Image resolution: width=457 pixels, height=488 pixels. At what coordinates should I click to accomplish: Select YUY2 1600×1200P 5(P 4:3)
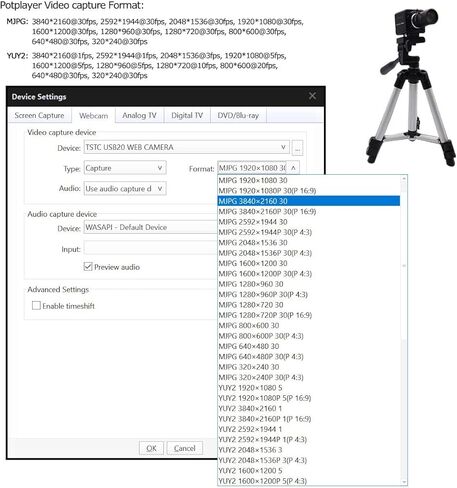click(x=309, y=481)
